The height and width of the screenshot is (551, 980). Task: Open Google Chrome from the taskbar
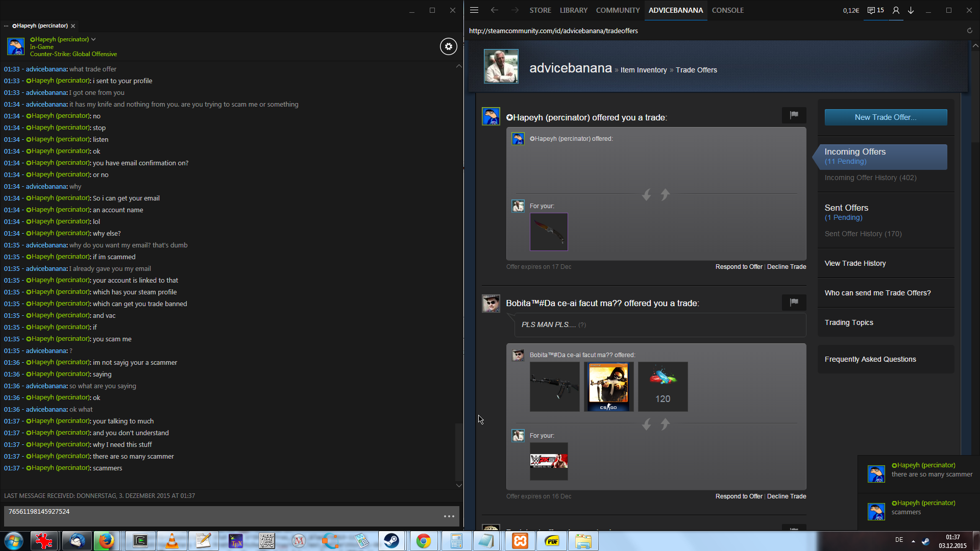pyautogui.click(x=423, y=541)
